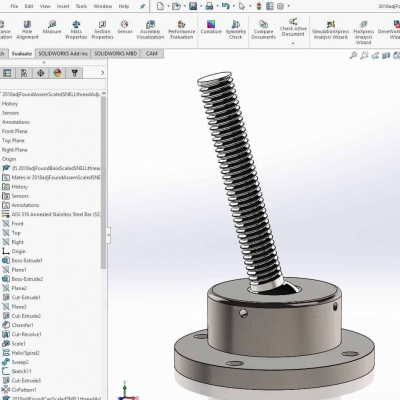Select CirPattern1 in the feature tree
400x400 pixels.
point(19,389)
